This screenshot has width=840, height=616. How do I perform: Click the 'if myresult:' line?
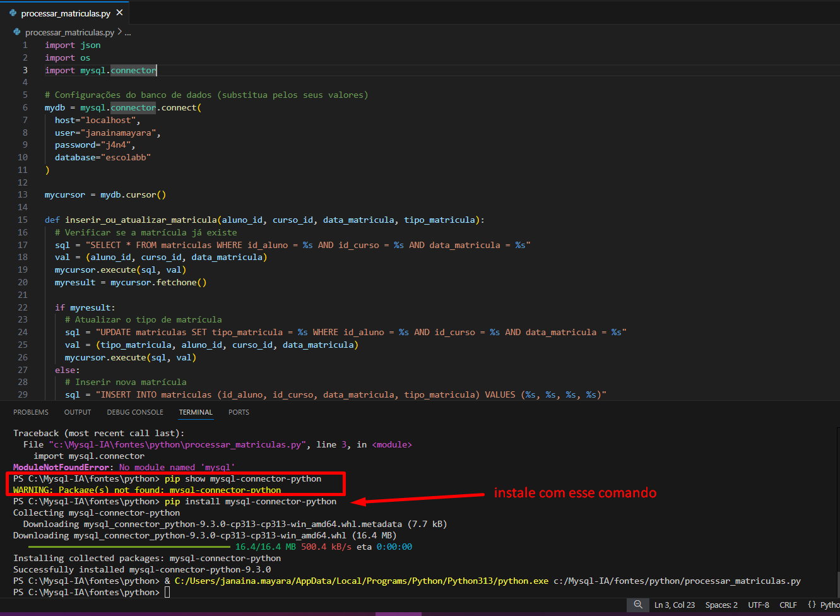(x=85, y=307)
